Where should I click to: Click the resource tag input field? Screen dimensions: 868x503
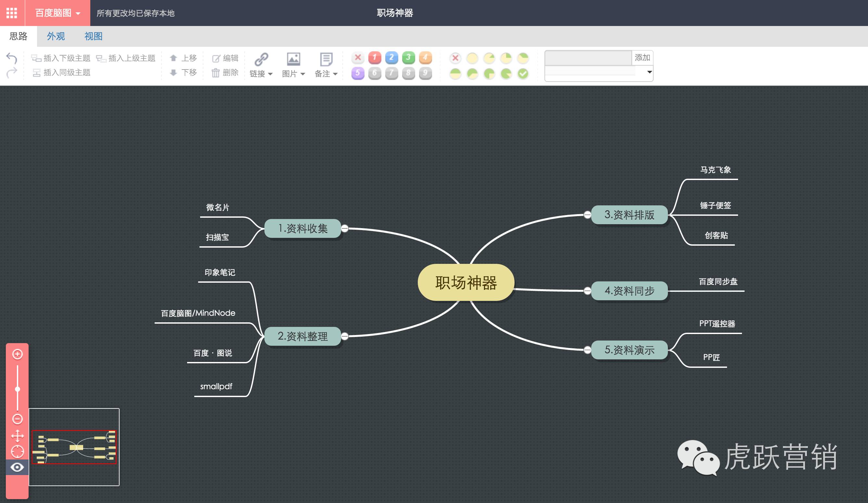588,58
